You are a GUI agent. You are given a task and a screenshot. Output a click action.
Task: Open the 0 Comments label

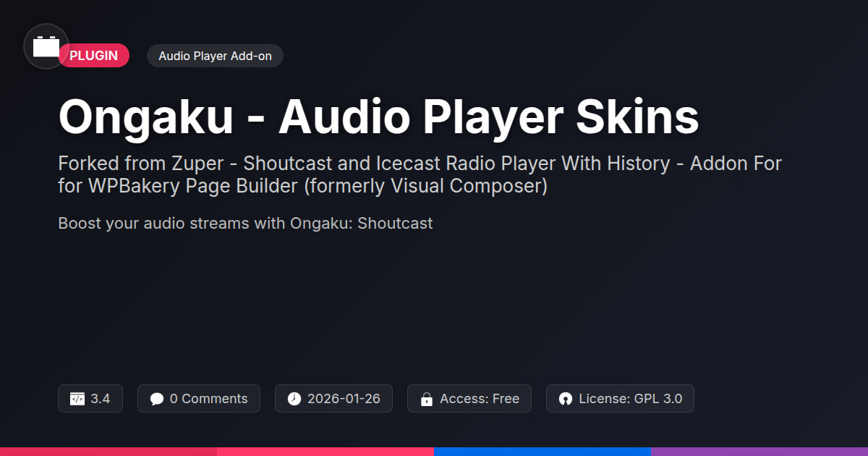[208, 399]
